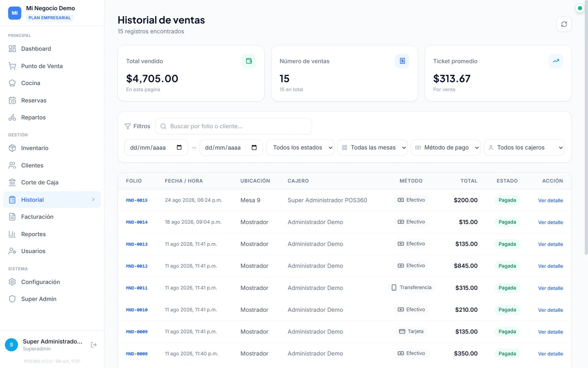Click the wallet icon on Total vendido card
The width and height of the screenshot is (588, 368).
click(249, 61)
